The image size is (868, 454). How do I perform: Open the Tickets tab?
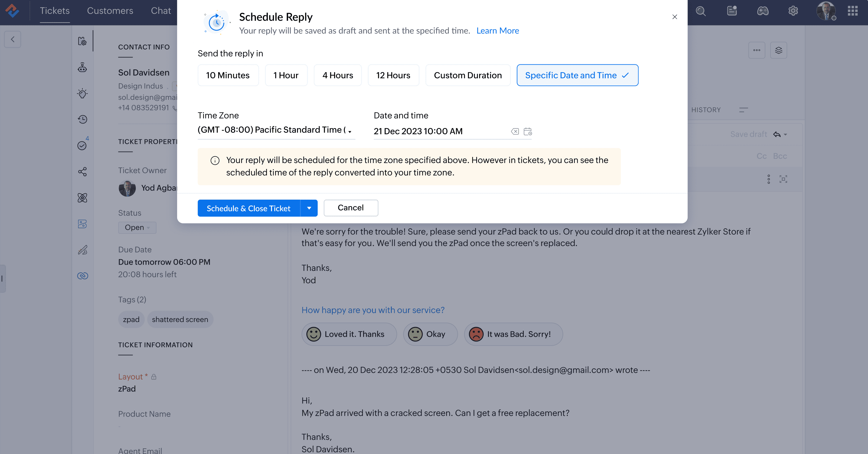pos(55,11)
